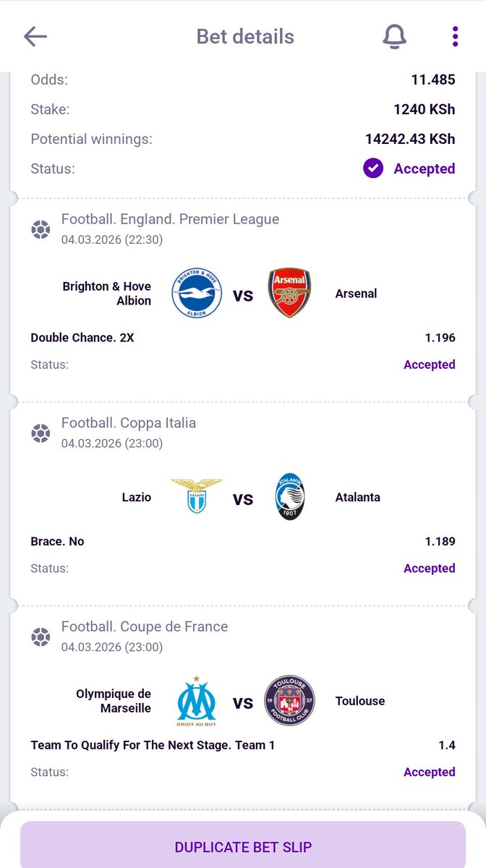Tap Team To Qualify For Next Stage
The image size is (486, 868).
point(153,745)
